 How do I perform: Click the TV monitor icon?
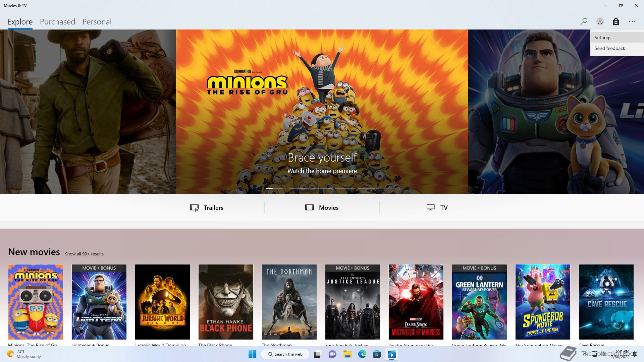coord(431,207)
